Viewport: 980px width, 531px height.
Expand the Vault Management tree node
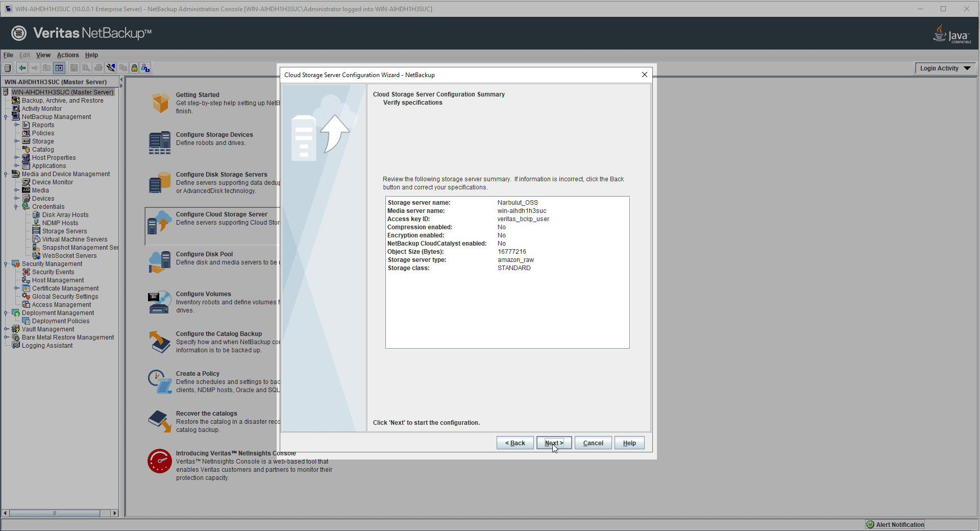click(6, 329)
